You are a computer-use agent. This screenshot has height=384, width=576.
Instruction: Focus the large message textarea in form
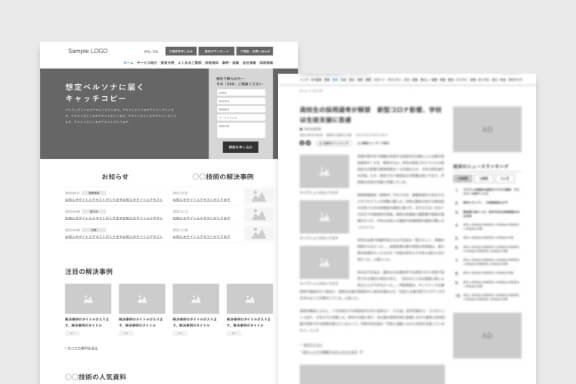point(241,130)
